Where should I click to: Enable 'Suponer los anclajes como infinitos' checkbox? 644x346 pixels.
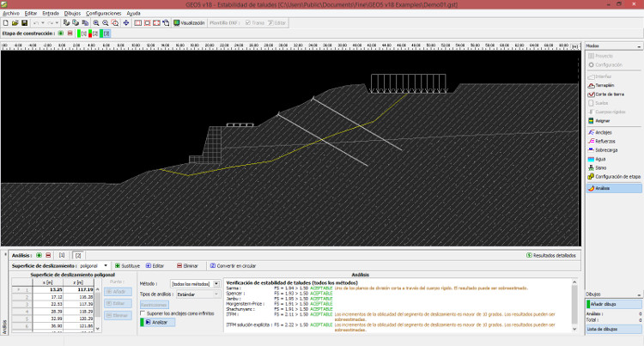(x=143, y=313)
